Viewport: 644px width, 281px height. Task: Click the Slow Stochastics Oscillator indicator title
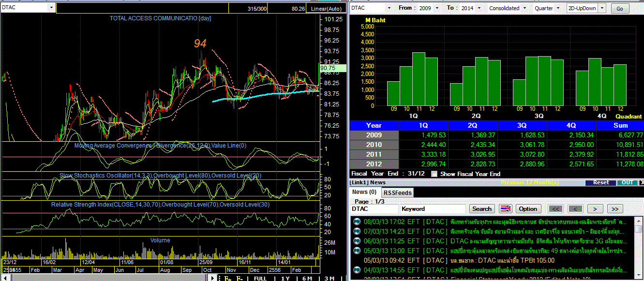[x=160, y=175]
